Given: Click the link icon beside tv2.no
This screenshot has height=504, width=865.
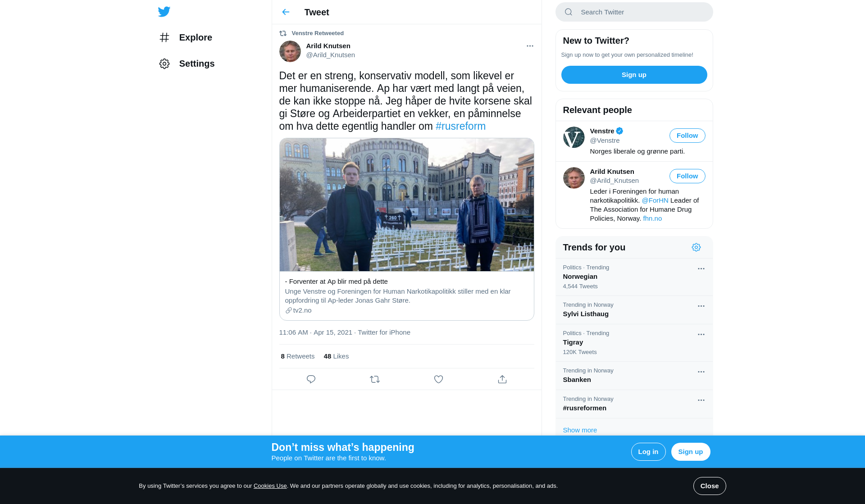Looking at the screenshot, I should pyautogui.click(x=288, y=310).
